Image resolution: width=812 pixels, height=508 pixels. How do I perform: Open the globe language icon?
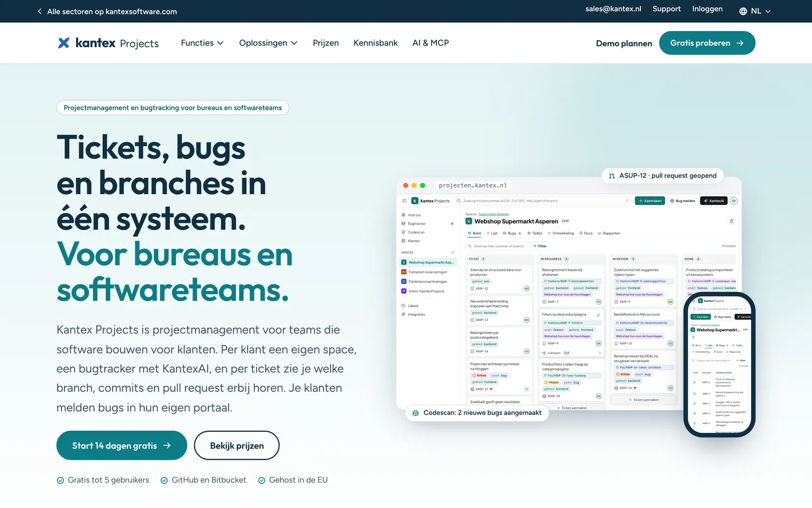point(743,11)
